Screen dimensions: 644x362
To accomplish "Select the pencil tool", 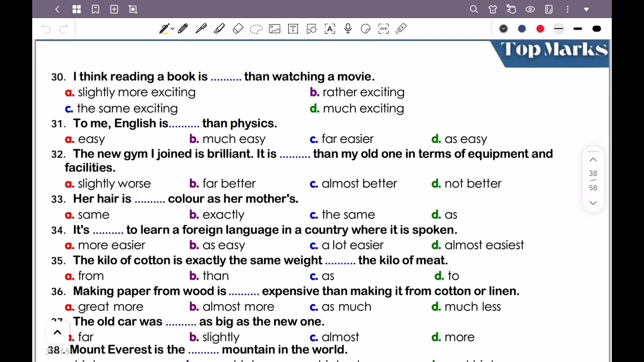I will coord(183,29).
